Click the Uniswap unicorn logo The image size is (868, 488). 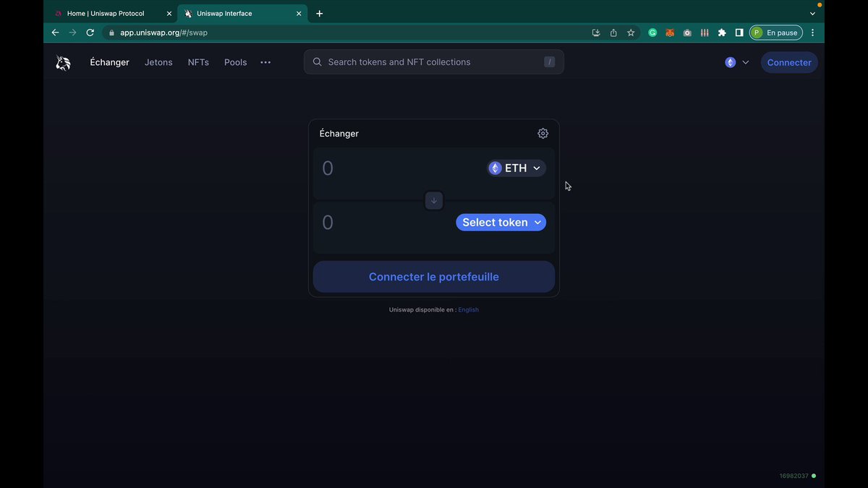[x=64, y=63]
